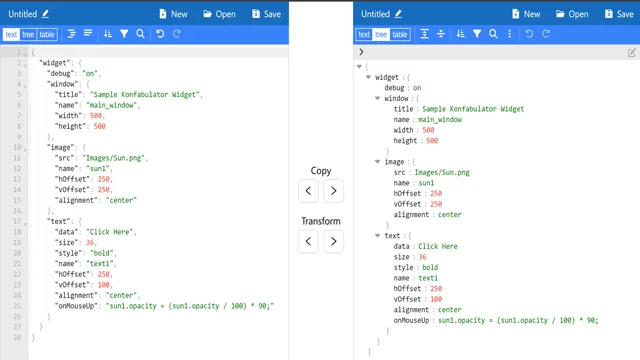Screen dimensions: 640x360
Task: Undo last change in right panel
Action: click(x=529, y=34)
